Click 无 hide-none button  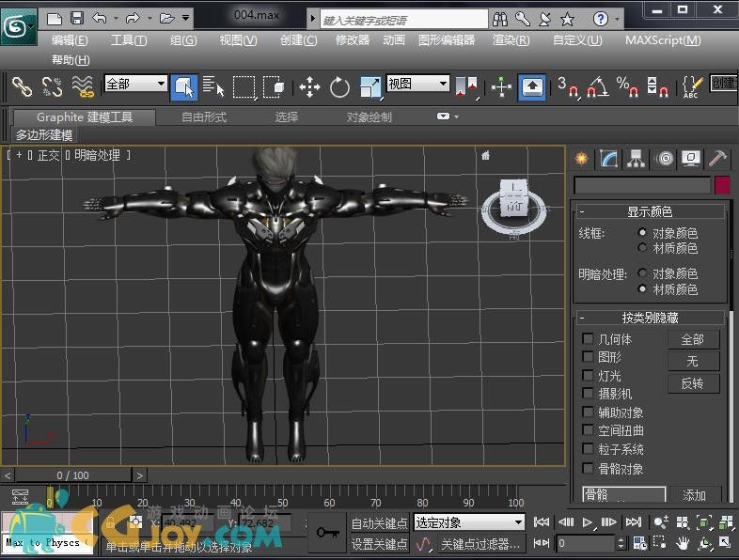(x=693, y=361)
